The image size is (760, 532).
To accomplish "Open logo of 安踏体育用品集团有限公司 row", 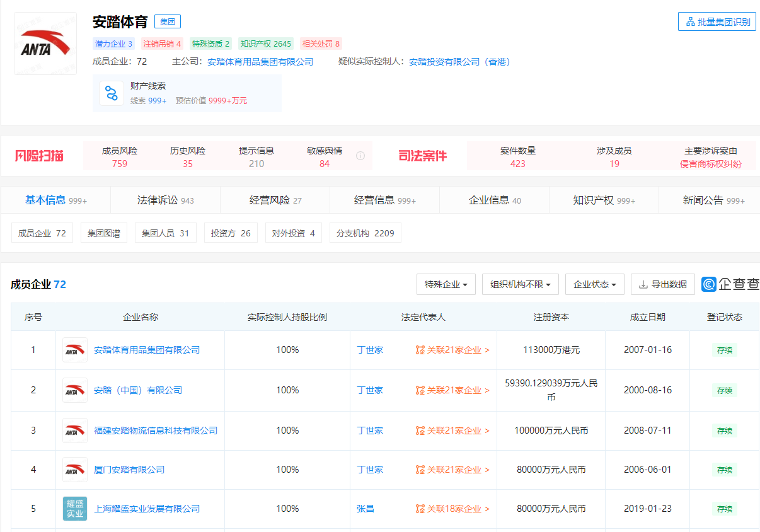I will click(75, 350).
